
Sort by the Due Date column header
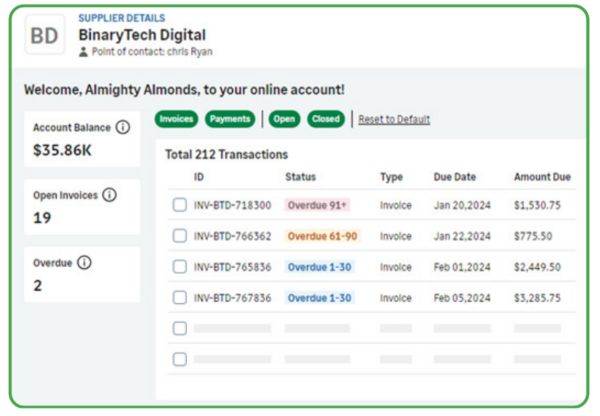click(455, 177)
